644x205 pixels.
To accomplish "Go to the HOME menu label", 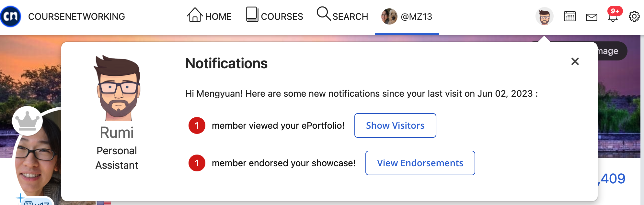I will tap(218, 16).
